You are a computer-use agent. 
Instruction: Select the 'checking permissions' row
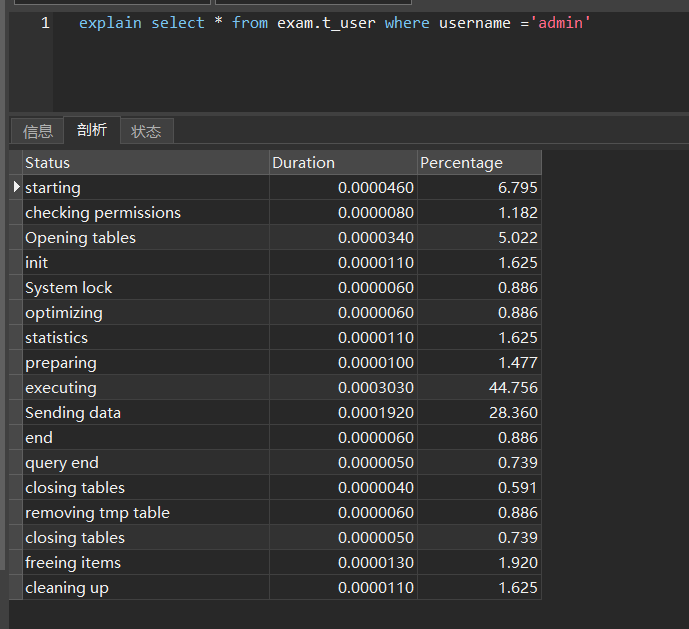(282, 213)
